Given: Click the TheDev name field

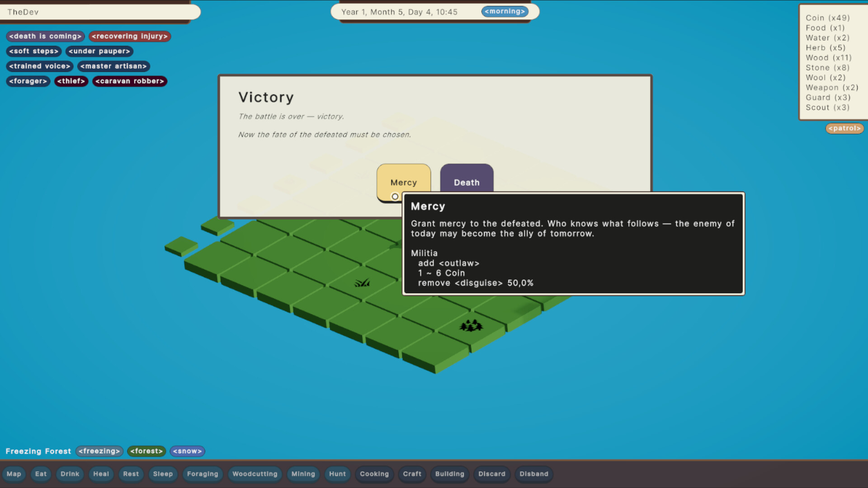Looking at the screenshot, I should click(100, 12).
